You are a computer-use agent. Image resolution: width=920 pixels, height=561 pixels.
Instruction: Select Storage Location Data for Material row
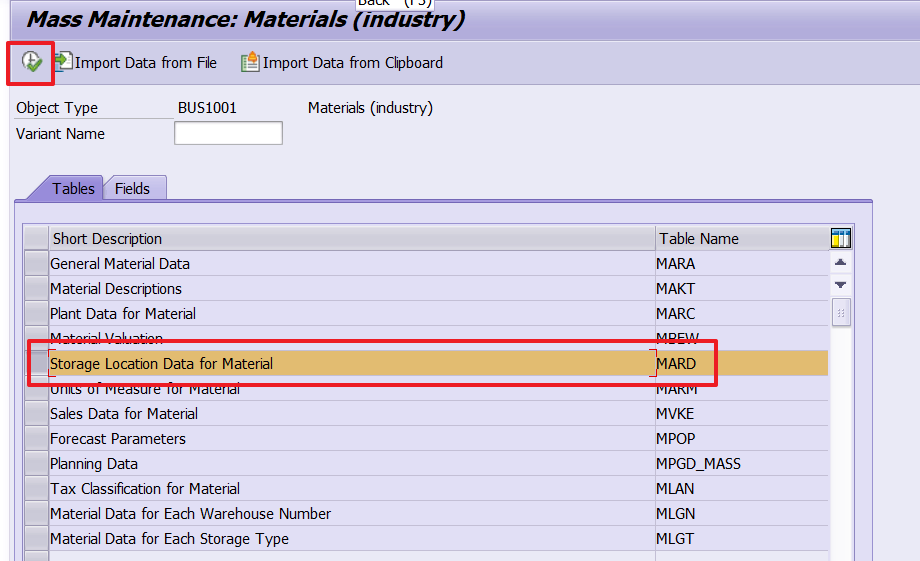(161, 364)
